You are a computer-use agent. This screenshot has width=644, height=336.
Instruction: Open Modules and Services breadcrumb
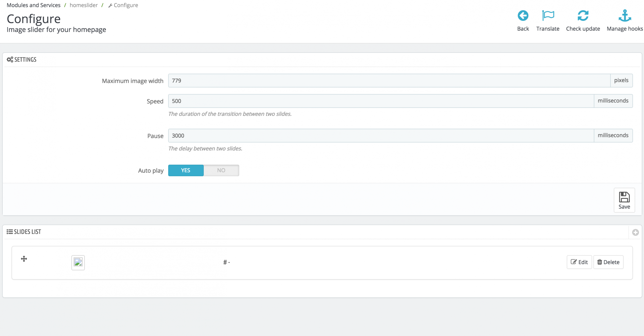34,5
